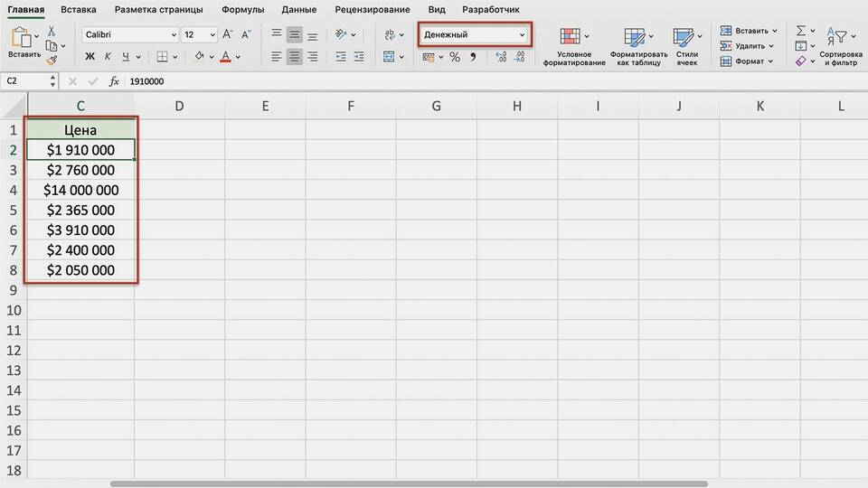
Task: Select cell with $14 000 000
Action: tap(80, 191)
